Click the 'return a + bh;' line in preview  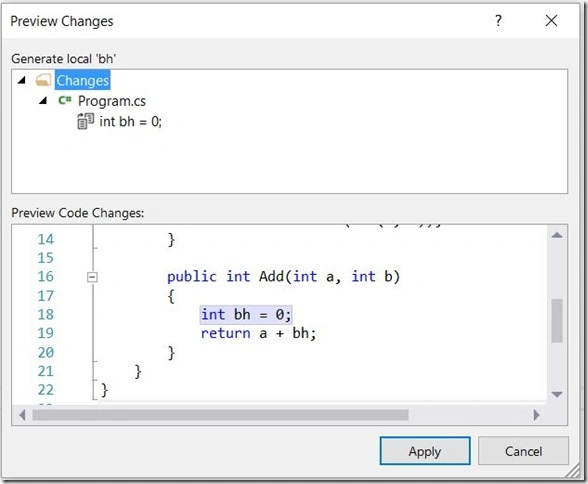tap(258, 333)
